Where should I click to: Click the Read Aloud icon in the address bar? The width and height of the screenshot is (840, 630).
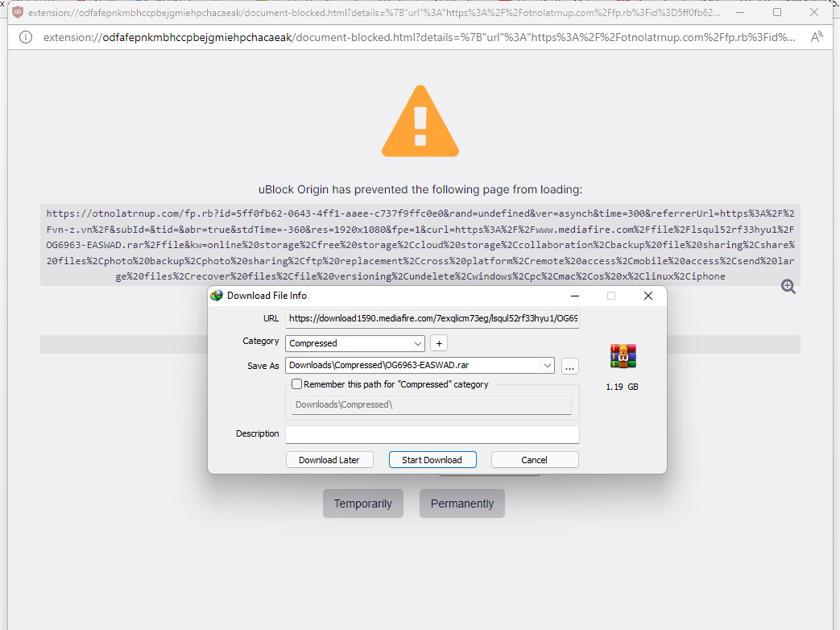[817, 37]
